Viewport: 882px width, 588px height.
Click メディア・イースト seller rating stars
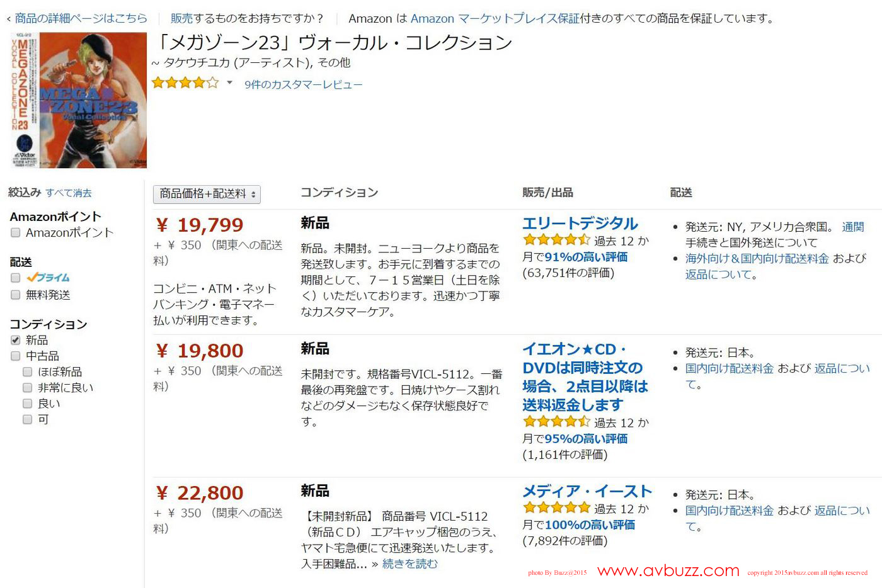(x=556, y=507)
